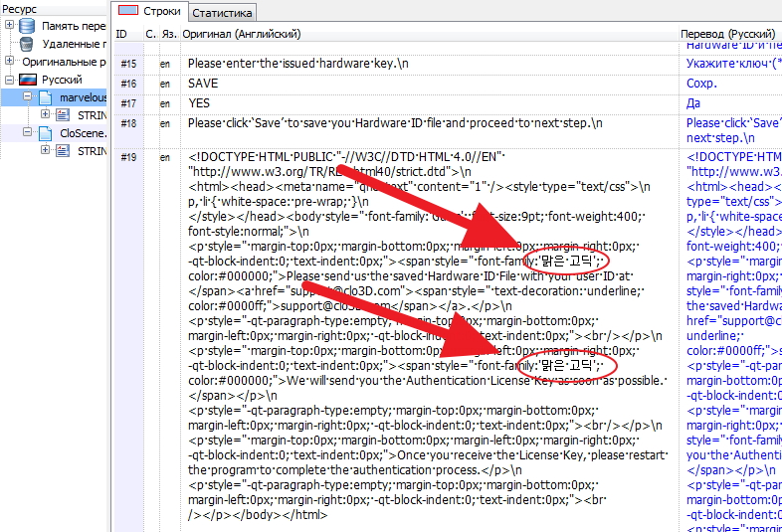Click the deleted resources trash icon
This screenshot has height=532, width=782.
26,44
